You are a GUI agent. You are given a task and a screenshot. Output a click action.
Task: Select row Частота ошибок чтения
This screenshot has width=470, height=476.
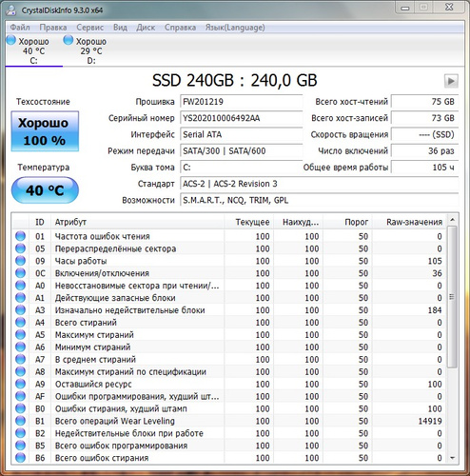coord(229,236)
